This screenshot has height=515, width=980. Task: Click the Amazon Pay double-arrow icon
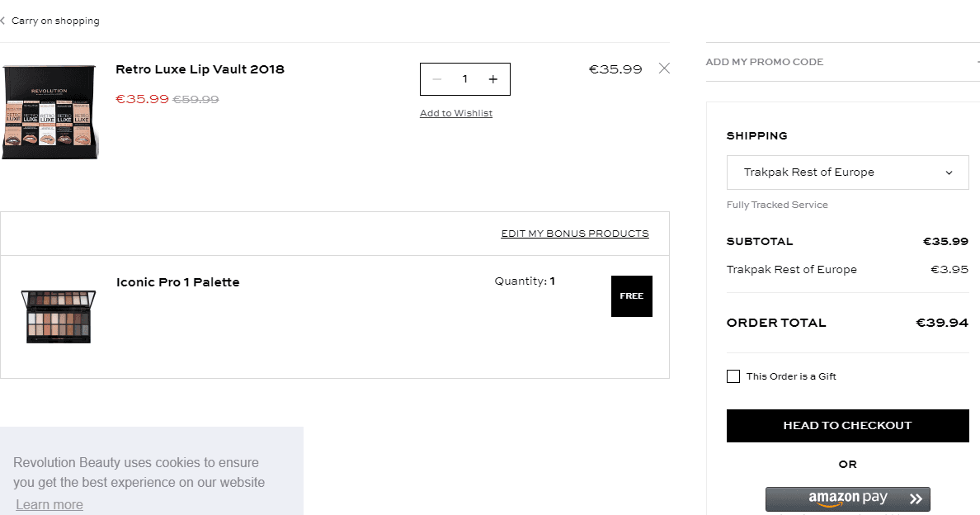coord(916,498)
